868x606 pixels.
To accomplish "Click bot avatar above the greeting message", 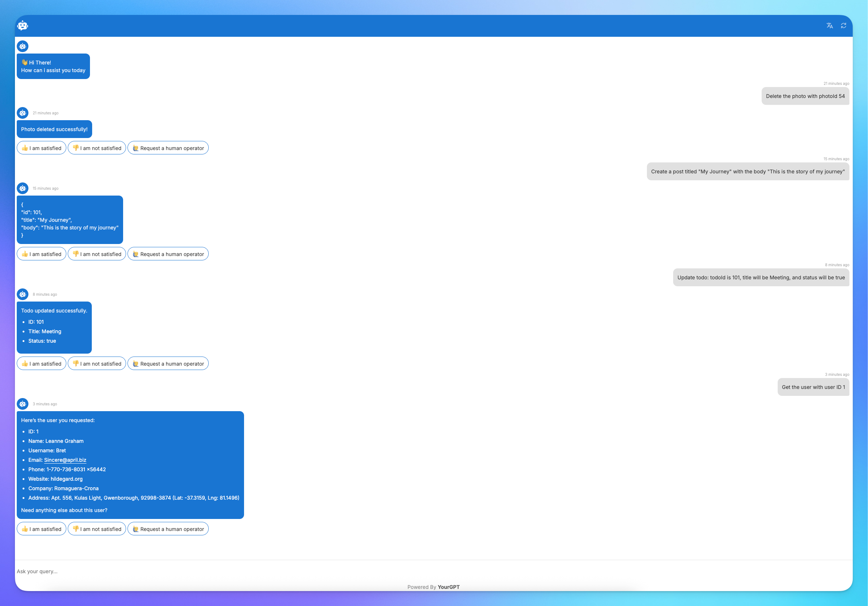I will pos(23,46).
